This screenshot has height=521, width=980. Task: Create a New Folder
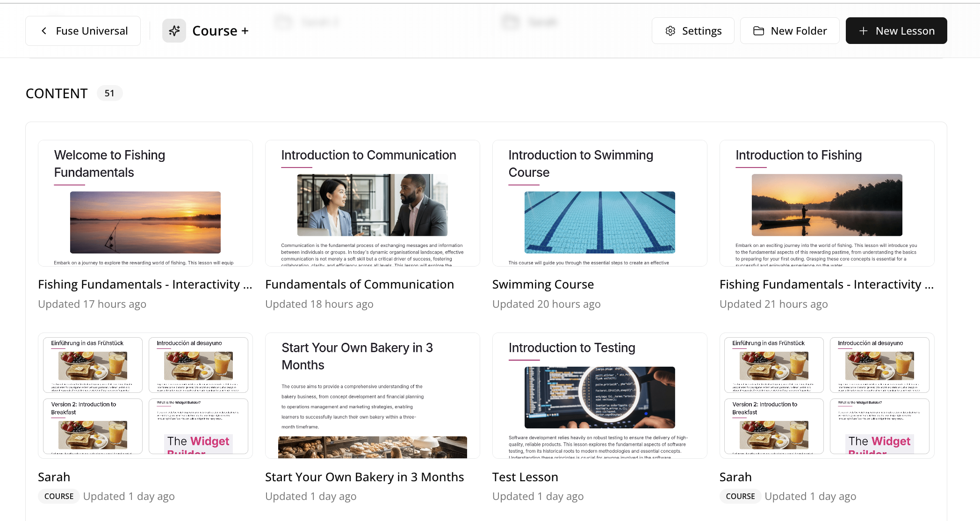[790, 31]
